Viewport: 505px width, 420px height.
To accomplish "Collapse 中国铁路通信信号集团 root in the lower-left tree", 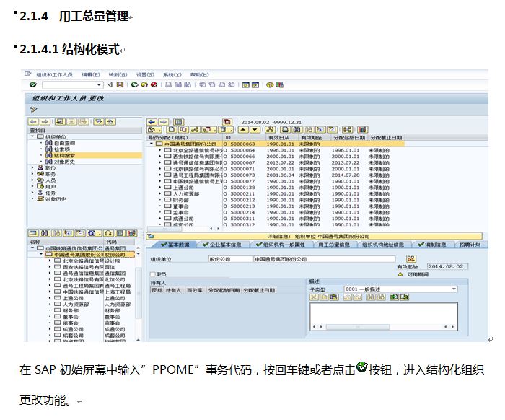I will click(x=32, y=248).
